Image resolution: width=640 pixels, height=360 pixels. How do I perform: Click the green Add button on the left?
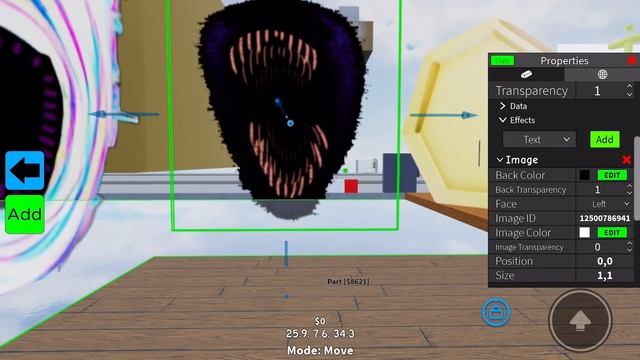point(25,214)
